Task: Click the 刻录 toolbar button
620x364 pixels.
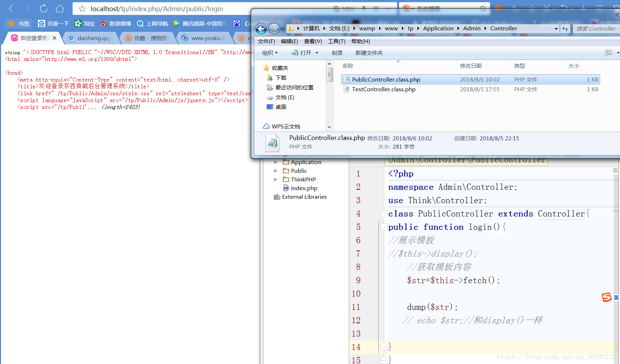Action: (x=337, y=53)
